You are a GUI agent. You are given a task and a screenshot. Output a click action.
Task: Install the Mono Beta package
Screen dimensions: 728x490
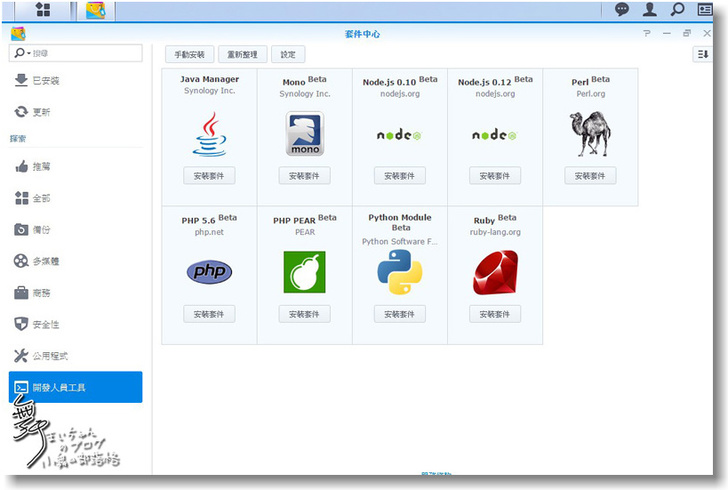(304, 176)
